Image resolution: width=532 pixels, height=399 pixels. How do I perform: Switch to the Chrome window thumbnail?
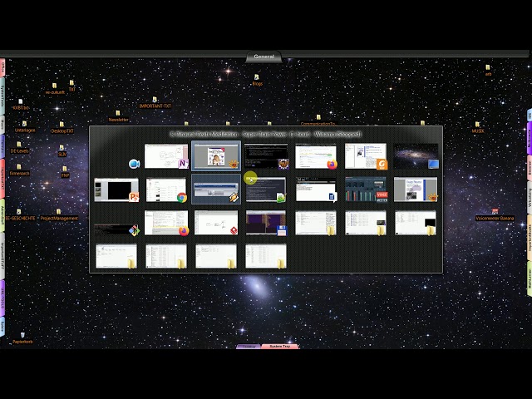tap(166, 190)
